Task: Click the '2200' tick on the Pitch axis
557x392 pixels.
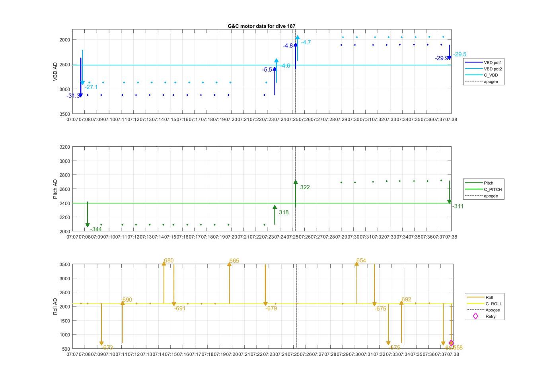Action: [x=64, y=217]
